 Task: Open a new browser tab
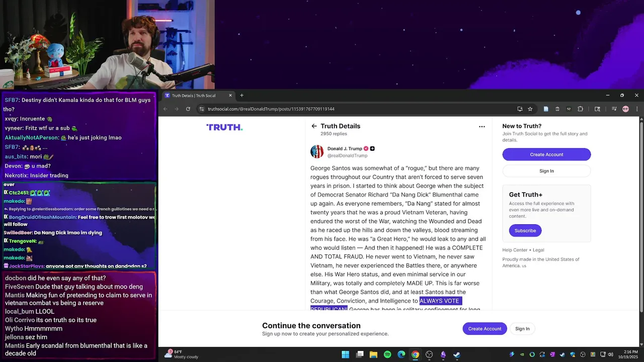242,95
